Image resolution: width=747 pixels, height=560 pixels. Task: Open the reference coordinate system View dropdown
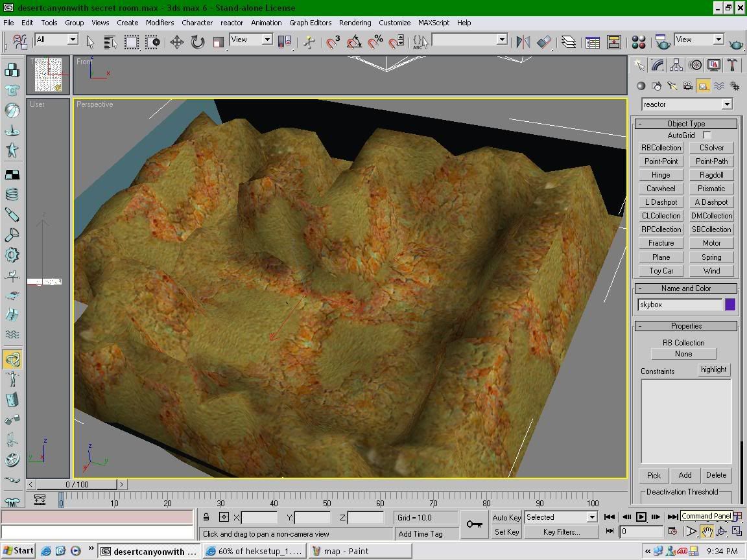(251, 40)
